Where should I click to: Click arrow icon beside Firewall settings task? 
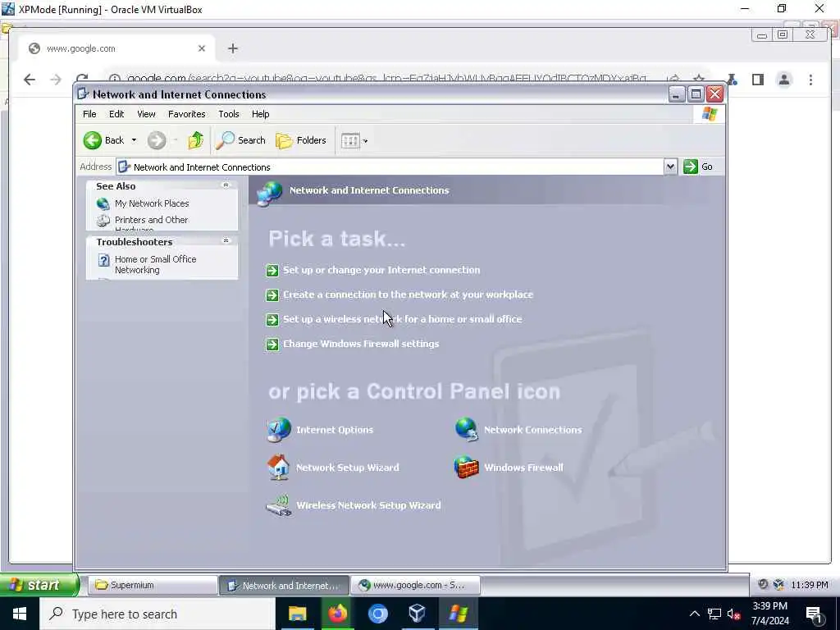pos(272,345)
